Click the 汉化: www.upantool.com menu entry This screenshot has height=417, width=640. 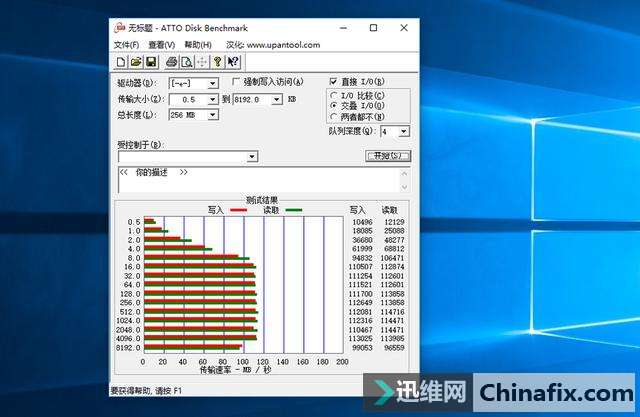point(273,45)
